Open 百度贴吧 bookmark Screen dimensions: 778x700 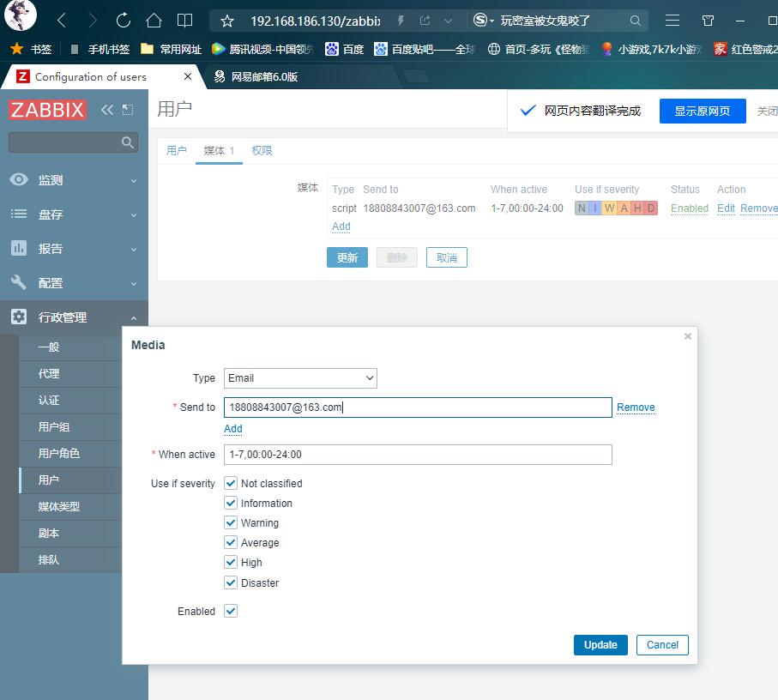[x=425, y=49]
